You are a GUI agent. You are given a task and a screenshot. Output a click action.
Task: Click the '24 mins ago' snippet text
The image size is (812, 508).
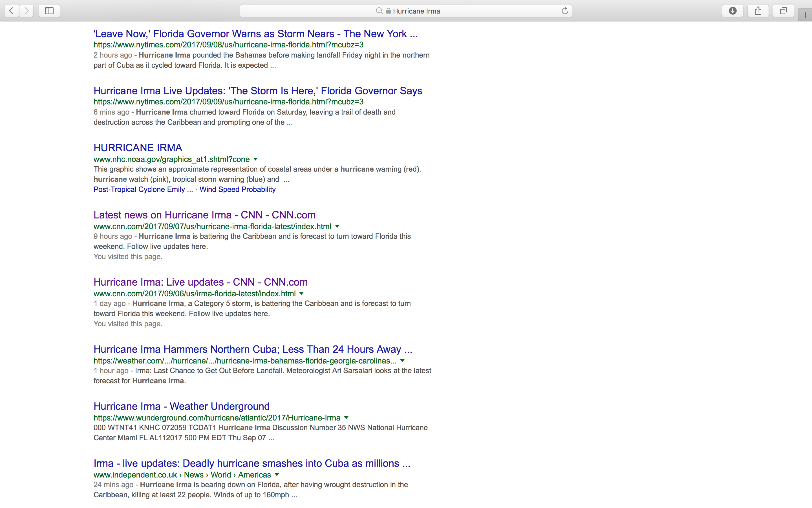click(113, 485)
